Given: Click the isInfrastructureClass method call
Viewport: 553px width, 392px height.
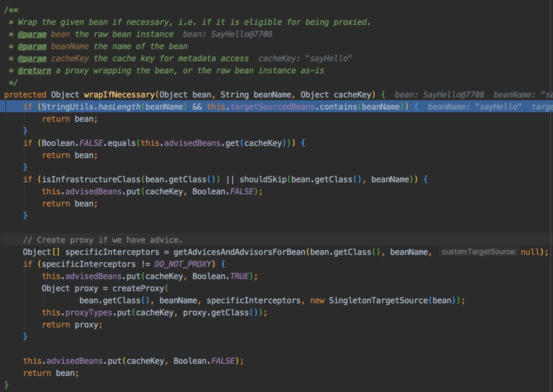Looking at the screenshot, I should 91,180.
